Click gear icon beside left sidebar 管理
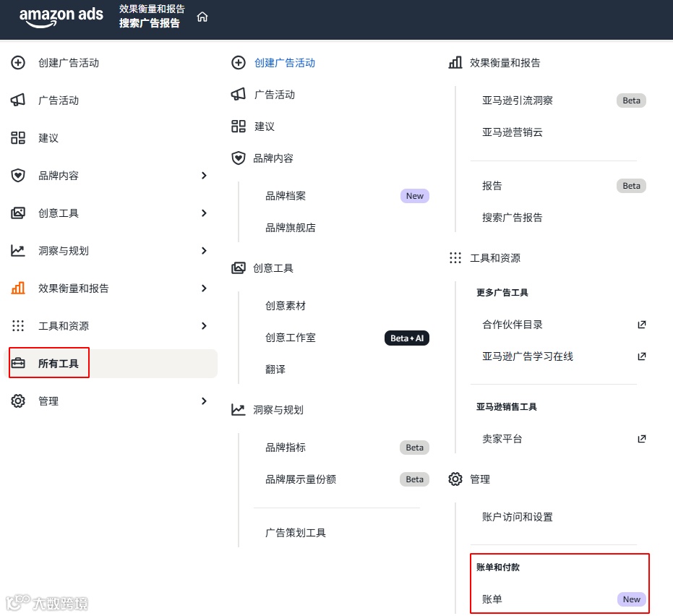This screenshot has height=616, width=673. [x=18, y=401]
